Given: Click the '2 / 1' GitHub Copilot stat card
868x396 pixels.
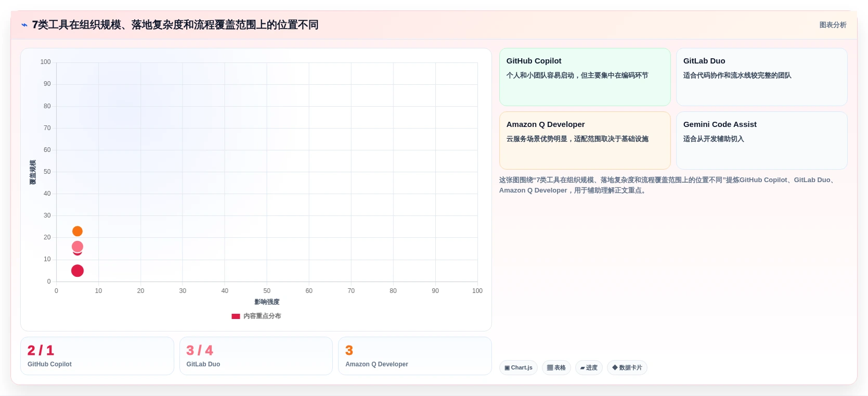Looking at the screenshot, I should pos(97,356).
